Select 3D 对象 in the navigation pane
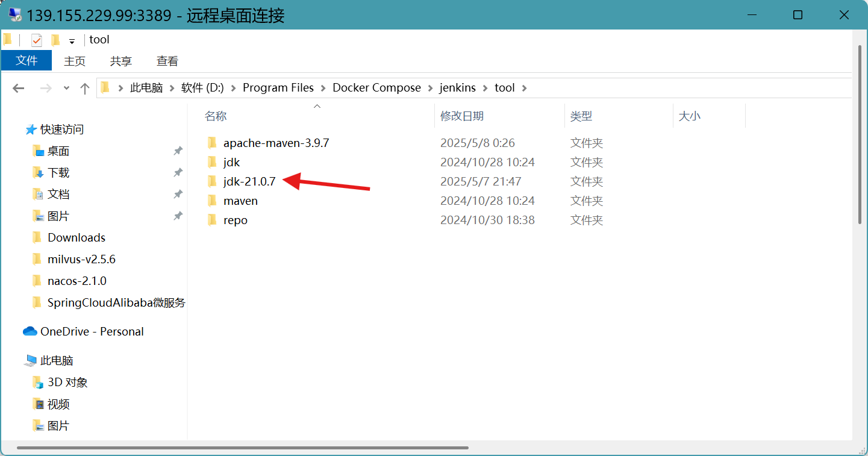868x456 pixels. coord(67,383)
